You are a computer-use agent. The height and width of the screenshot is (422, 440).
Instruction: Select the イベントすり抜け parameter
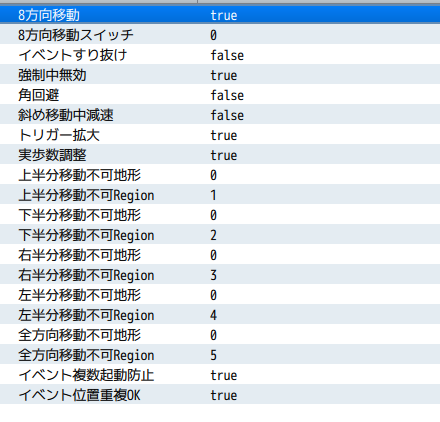click(x=73, y=55)
